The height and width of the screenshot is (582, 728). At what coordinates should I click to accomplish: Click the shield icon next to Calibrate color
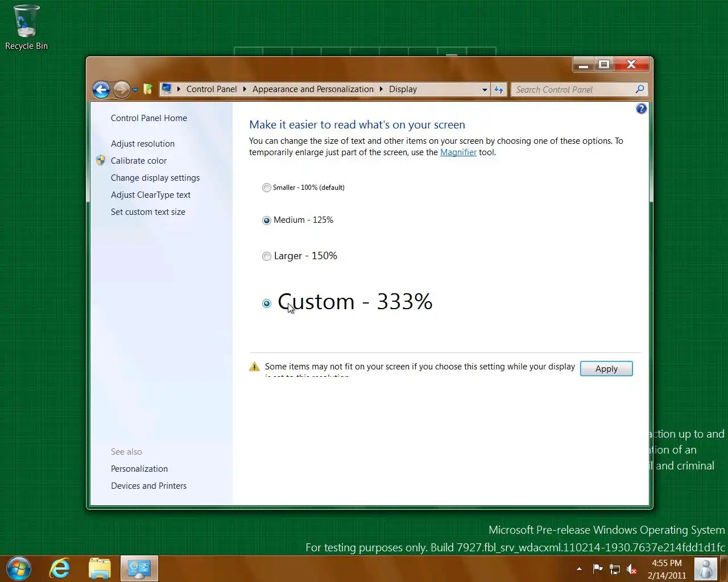pyautogui.click(x=101, y=160)
